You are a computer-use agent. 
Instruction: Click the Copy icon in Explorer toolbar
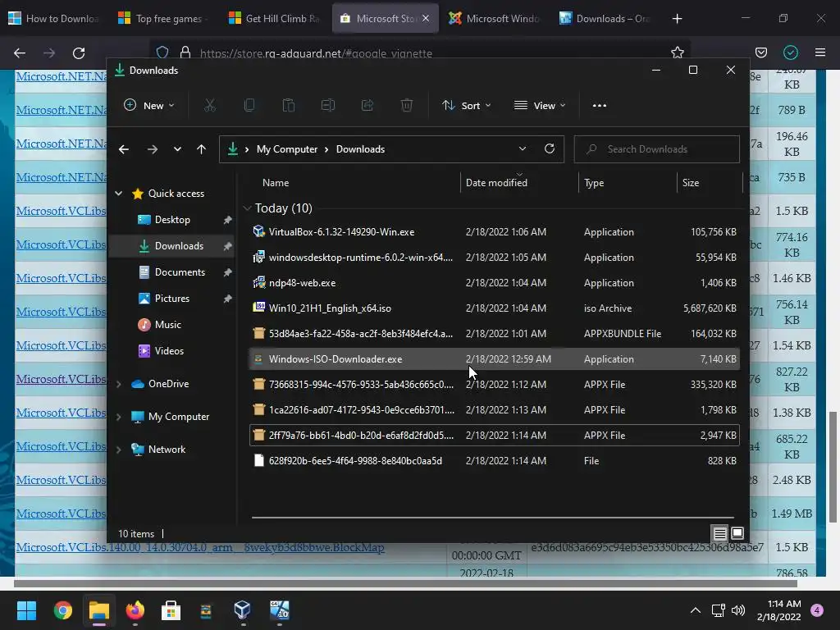[x=249, y=106]
